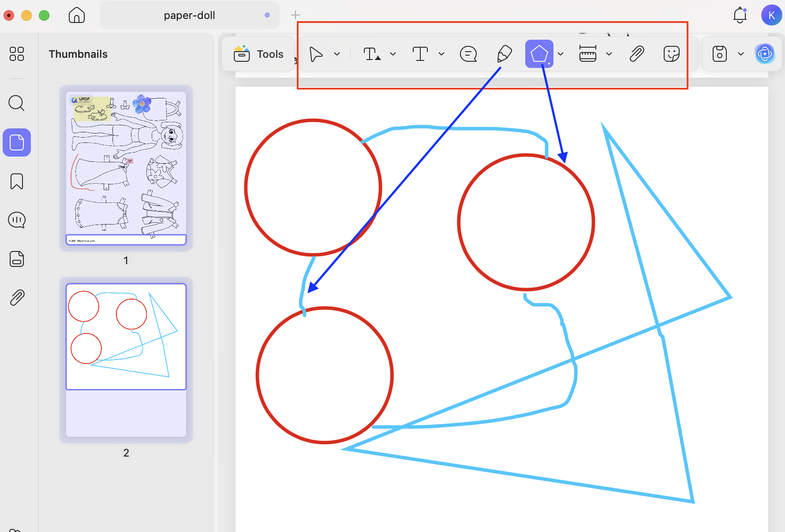Open the Tools menu
The image size is (785, 532).
259,54
